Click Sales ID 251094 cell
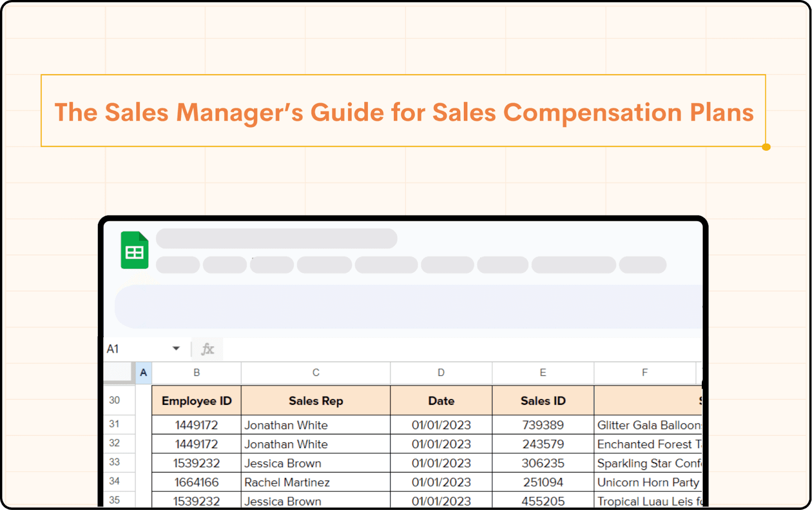The image size is (812, 510). [x=543, y=482]
